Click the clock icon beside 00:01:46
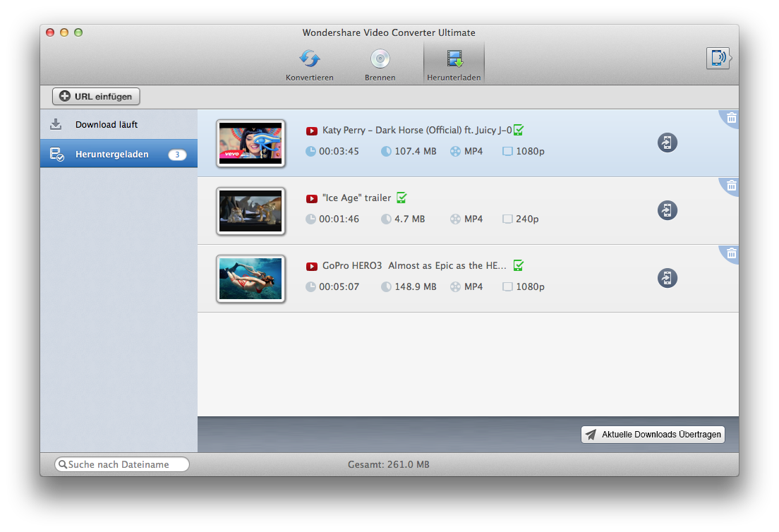 pos(310,219)
